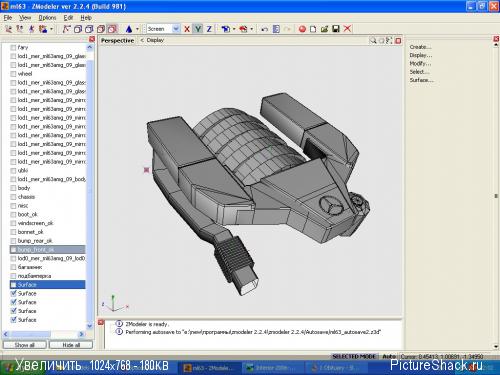
Task: Click the greyed redo arrow icon
Action: [x=287, y=29]
